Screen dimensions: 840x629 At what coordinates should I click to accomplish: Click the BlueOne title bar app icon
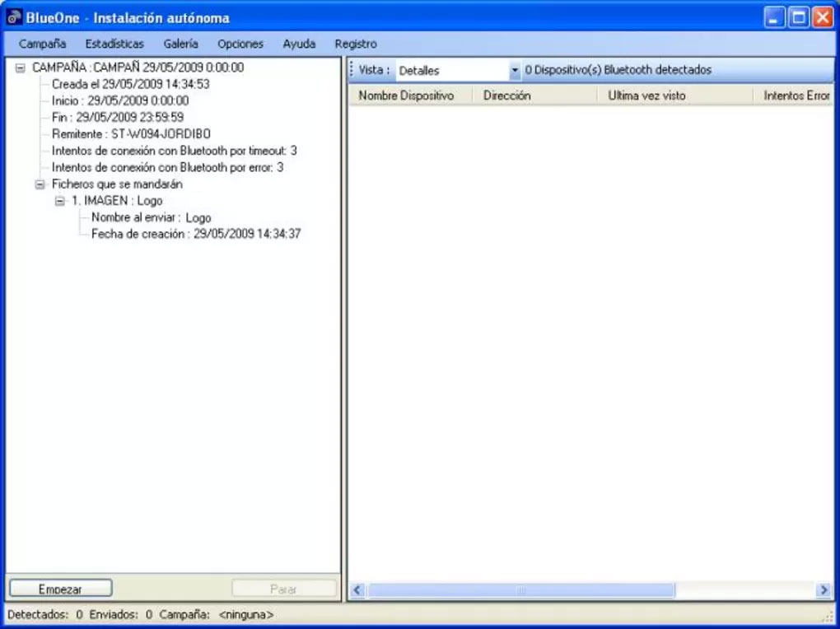(x=15, y=17)
